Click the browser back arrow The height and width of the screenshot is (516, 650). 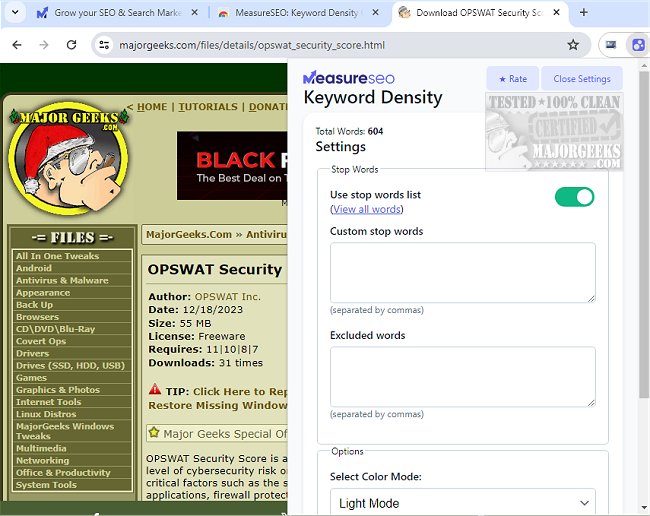[17, 45]
